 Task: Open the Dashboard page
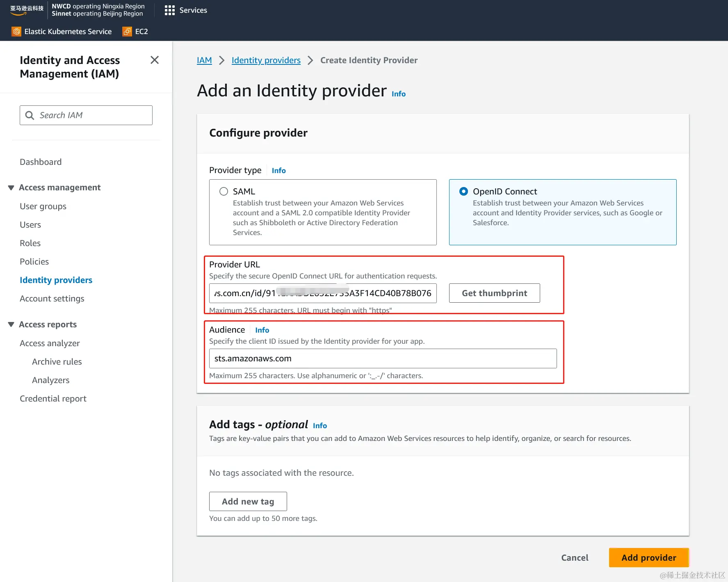pyautogui.click(x=41, y=162)
